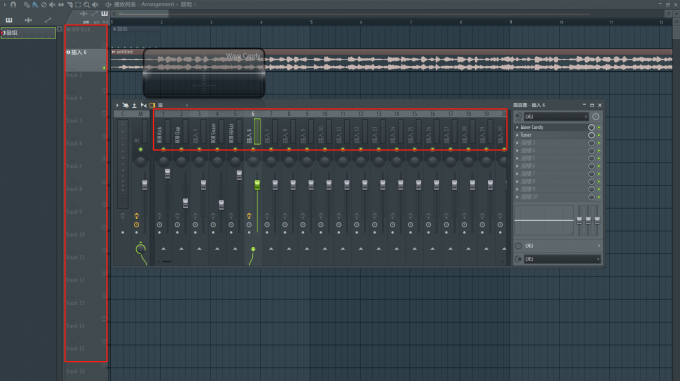Viewport: 680px width, 381px height.
Task: Select the 808 Kick playlist track header
Action: tap(86, 37)
